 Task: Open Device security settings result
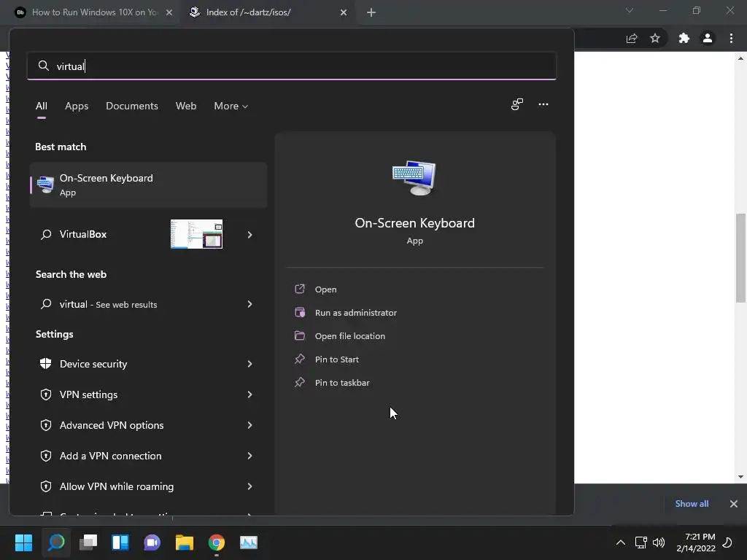tap(148, 364)
